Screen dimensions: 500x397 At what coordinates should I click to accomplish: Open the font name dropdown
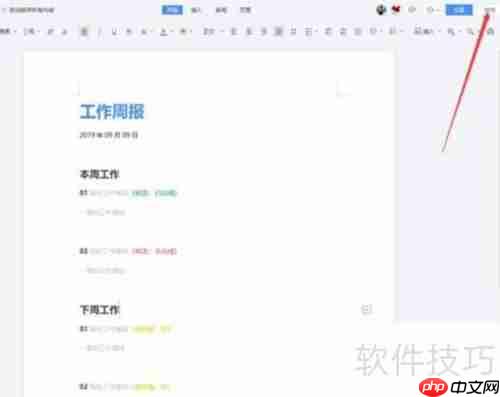pyautogui.click(x=8, y=32)
